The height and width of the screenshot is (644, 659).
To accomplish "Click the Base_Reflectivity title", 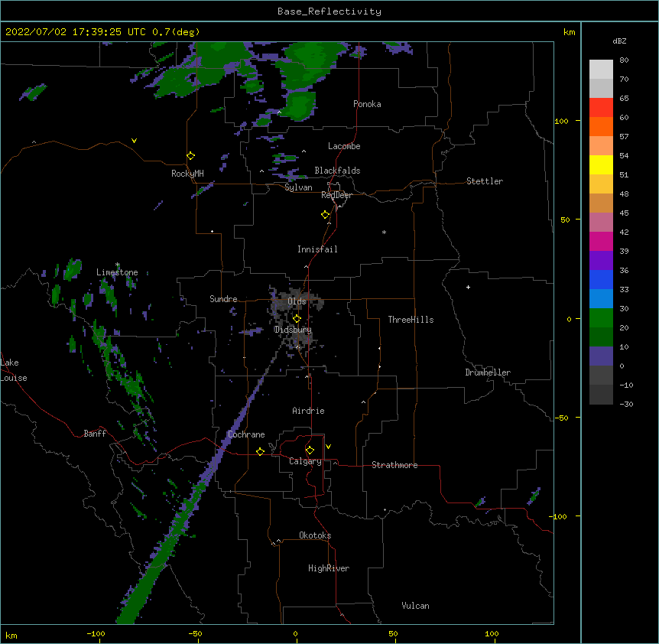I will coord(329,11).
